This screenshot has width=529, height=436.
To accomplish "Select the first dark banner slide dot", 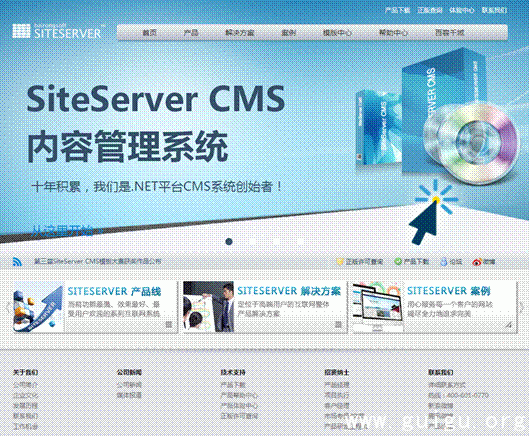I will click(x=229, y=241).
